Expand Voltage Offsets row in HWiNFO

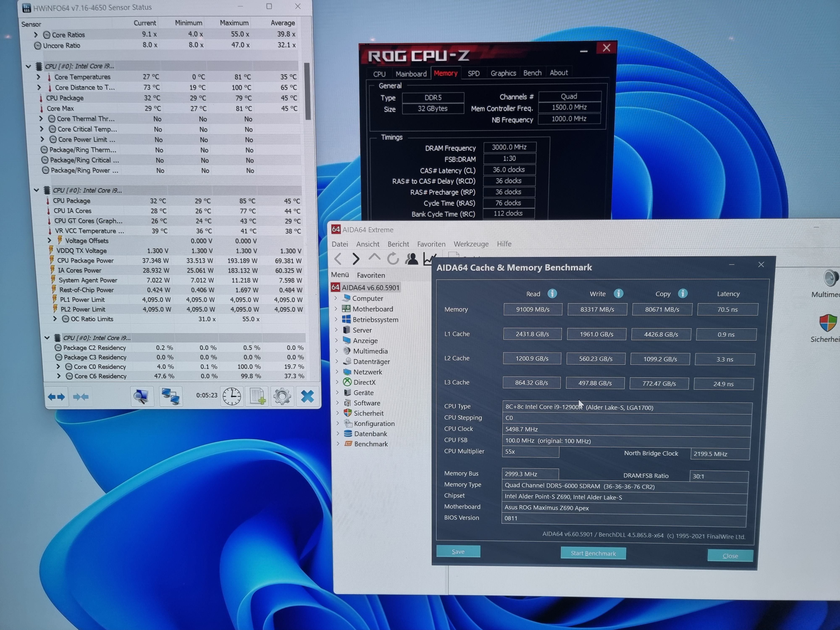[49, 240]
